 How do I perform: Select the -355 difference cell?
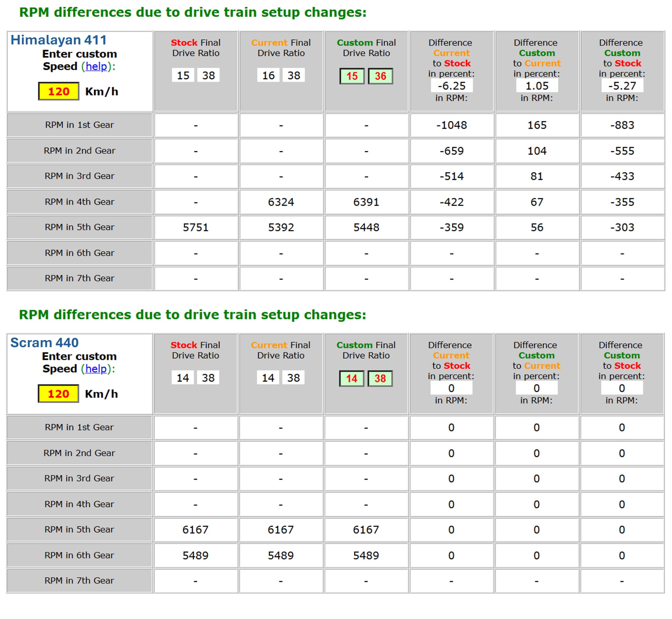622,202
